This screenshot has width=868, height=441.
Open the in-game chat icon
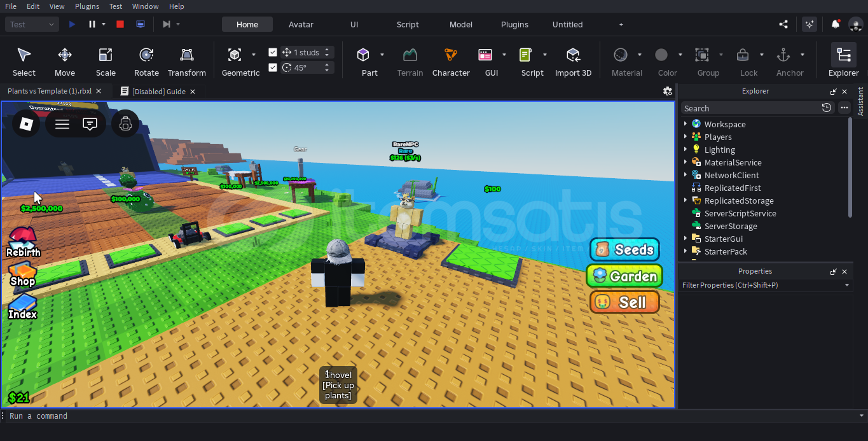[90, 124]
